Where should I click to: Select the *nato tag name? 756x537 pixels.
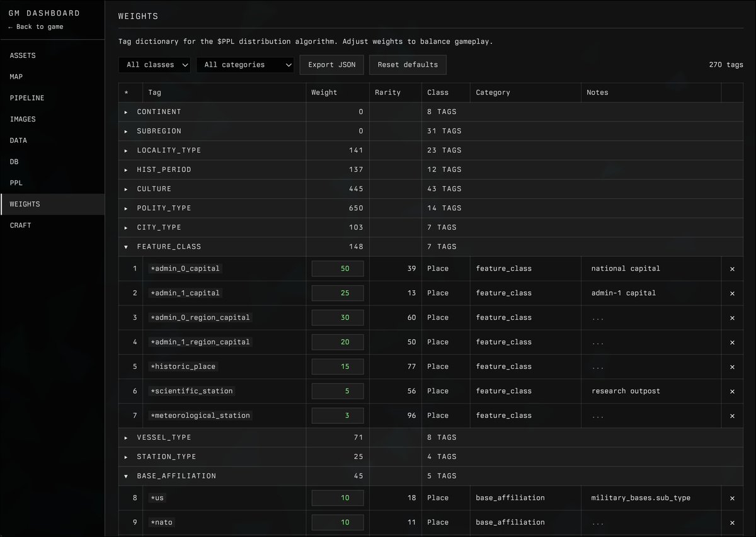(161, 523)
